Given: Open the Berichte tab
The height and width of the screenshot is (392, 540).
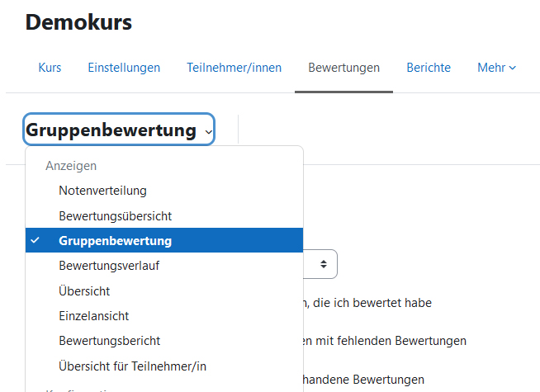Looking at the screenshot, I should 429,68.
